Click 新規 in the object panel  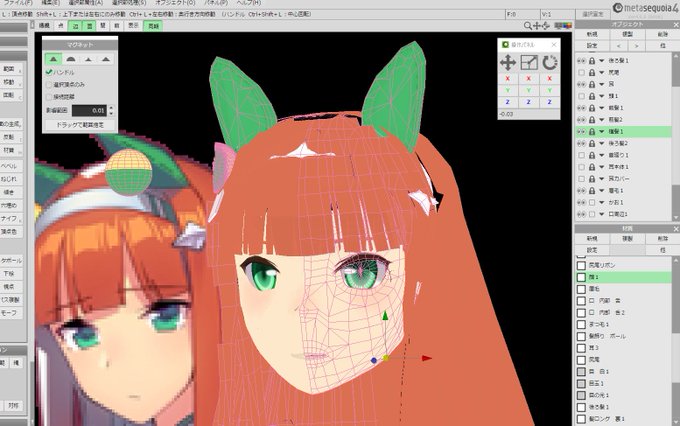(x=592, y=34)
